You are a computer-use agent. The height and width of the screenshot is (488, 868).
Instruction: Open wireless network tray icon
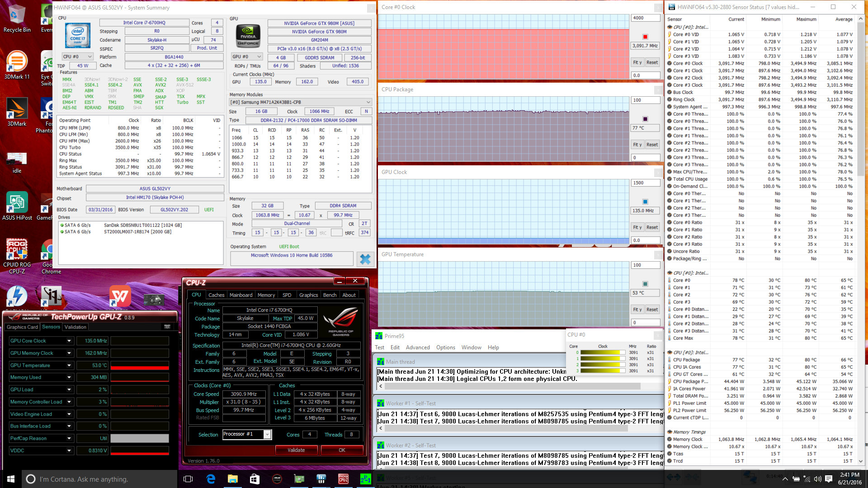point(807,479)
